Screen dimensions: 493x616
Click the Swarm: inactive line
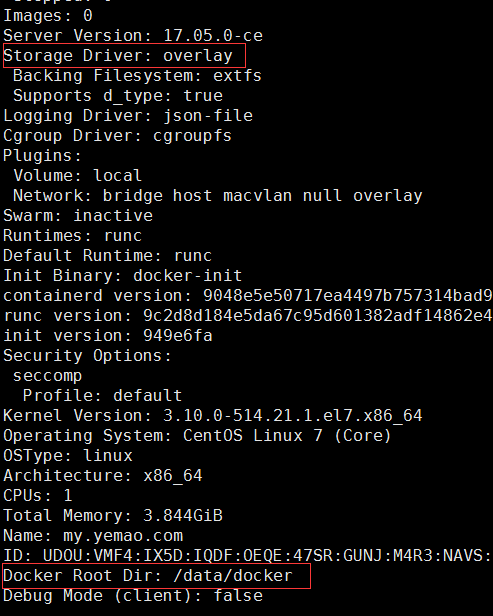[x=78, y=215]
